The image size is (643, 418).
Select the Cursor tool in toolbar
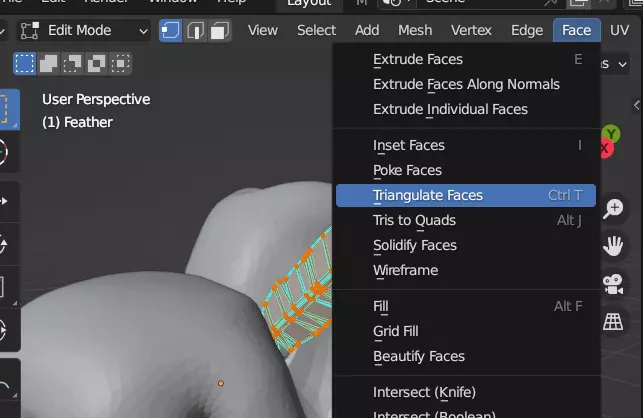pyautogui.click(x=4, y=153)
